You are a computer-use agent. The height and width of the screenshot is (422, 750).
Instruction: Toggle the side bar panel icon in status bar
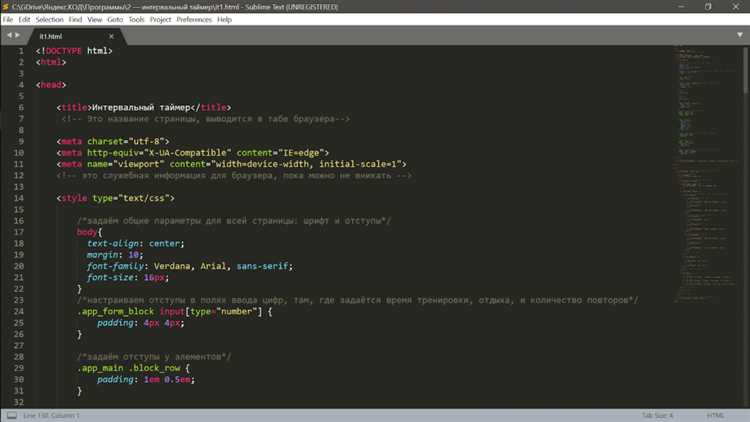(x=12, y=415)
